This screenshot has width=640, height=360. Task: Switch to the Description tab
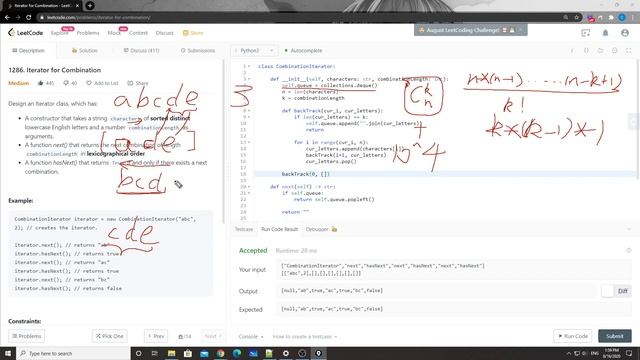tap(29, 51)
